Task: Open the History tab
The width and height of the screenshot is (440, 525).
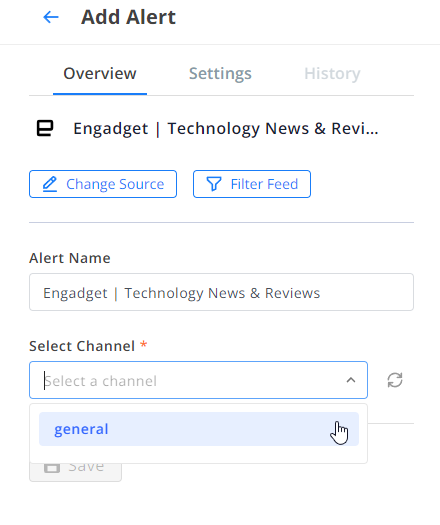Action: tap(332, 74)
